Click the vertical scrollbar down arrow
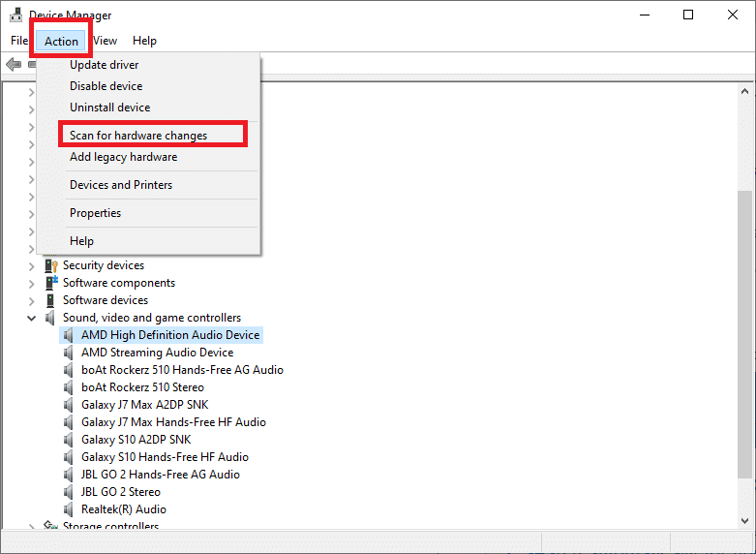Image resolution: width=756 pixels, height=554 pixels. (746, 521)
